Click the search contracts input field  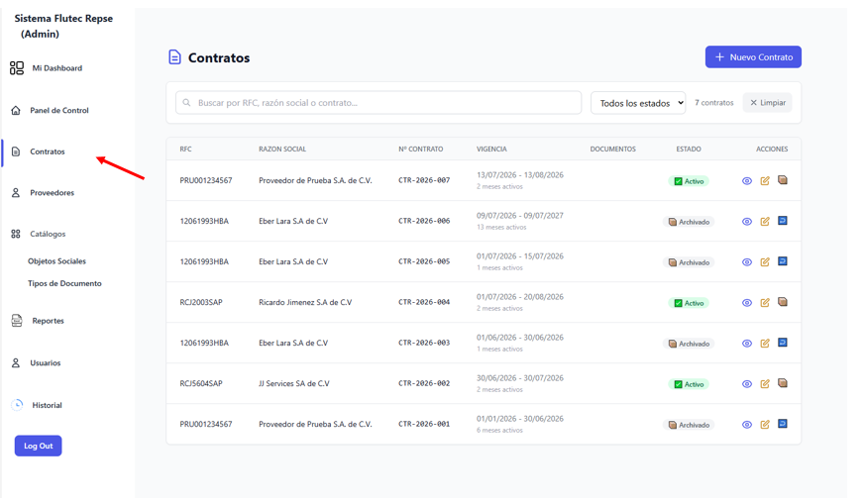pyautogui.click(x=378, y=103)
